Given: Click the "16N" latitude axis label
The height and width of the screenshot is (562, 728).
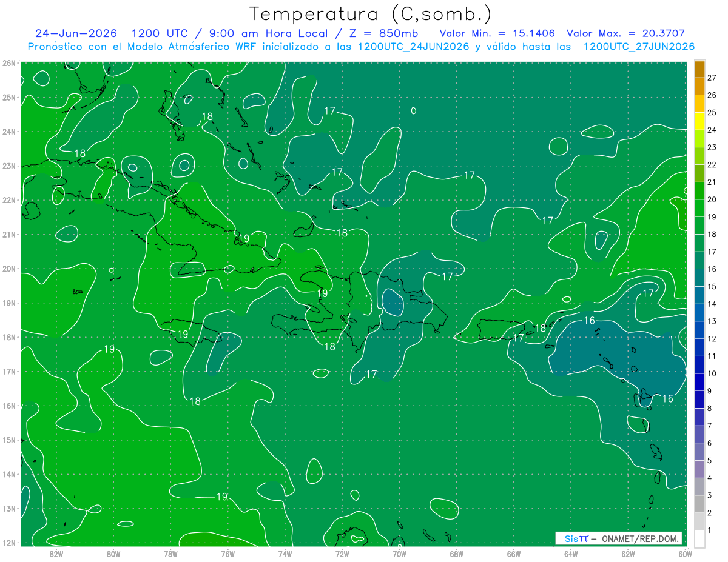Looking at the screenshot, I should point(9,406).
